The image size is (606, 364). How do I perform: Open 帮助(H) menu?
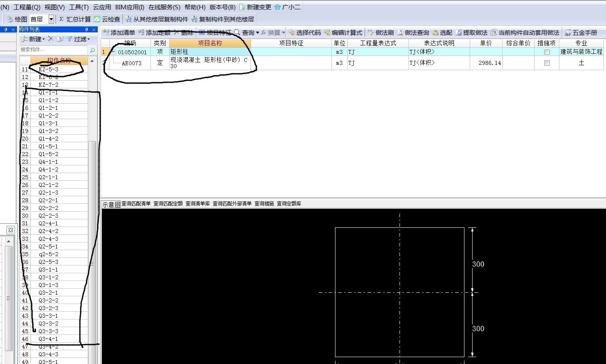(x=195, y=7)
